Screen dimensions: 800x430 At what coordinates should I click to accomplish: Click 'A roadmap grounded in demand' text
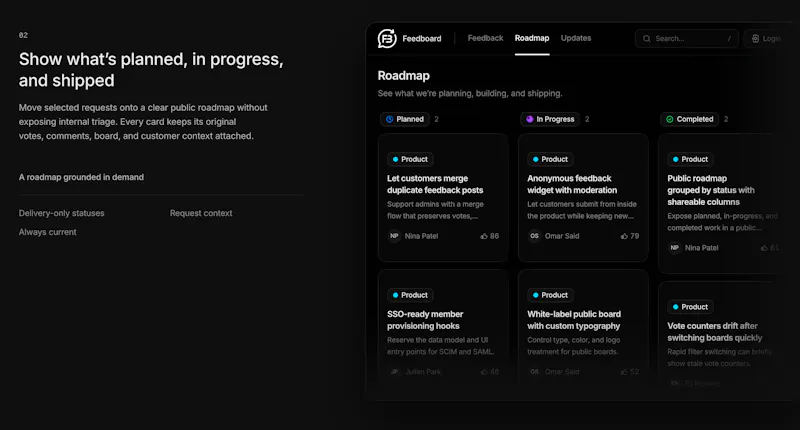(81, 177)
